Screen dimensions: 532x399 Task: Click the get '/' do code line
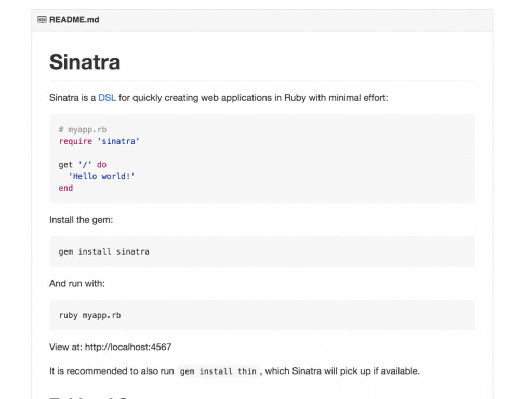[x=83, y=165]
